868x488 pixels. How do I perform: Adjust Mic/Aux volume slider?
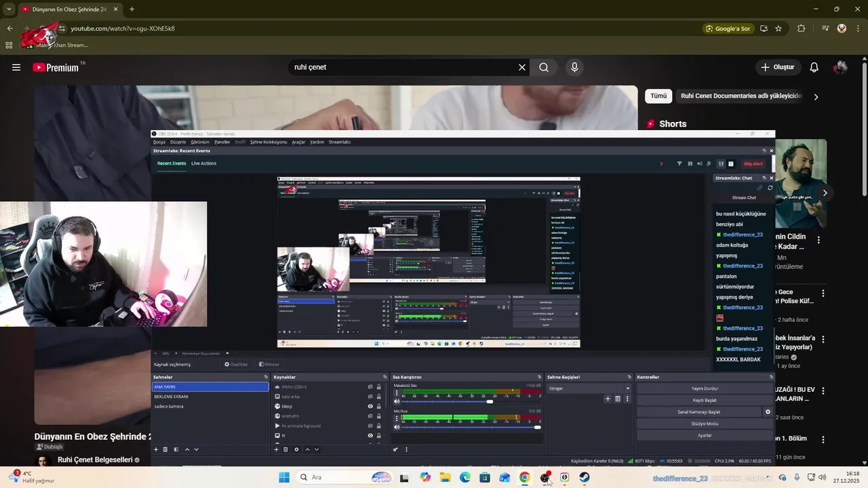point(471,427)
